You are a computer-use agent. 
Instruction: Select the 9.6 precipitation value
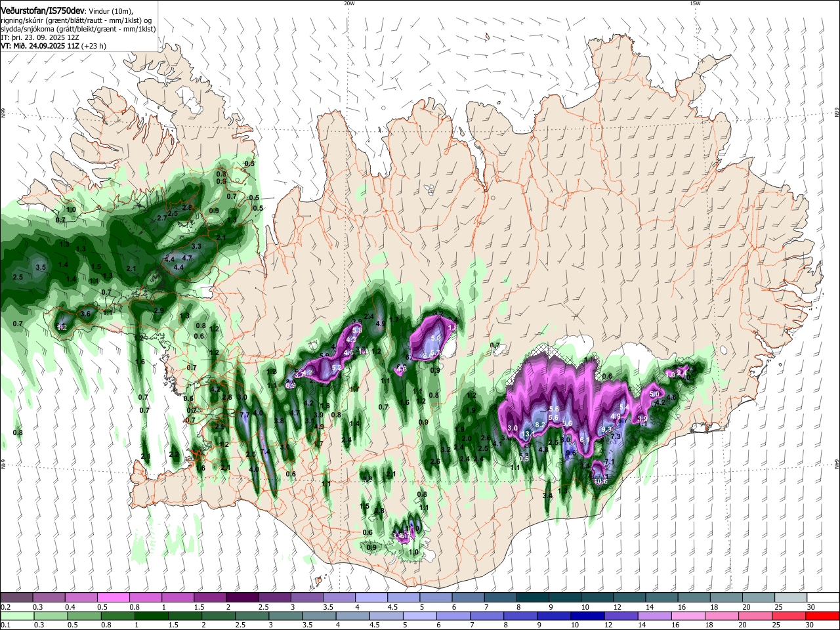pyautogui.click(x=570, y=453)
